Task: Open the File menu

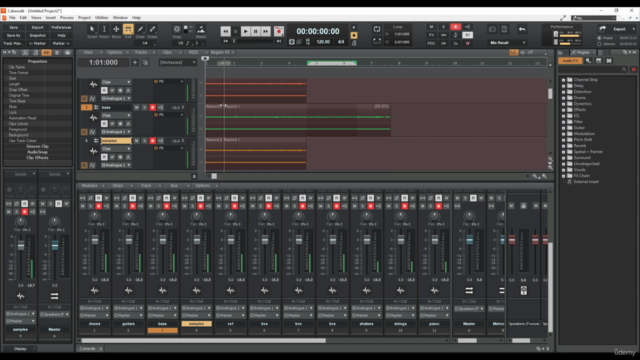Action: pyautogui.click(x=12, y=18)
